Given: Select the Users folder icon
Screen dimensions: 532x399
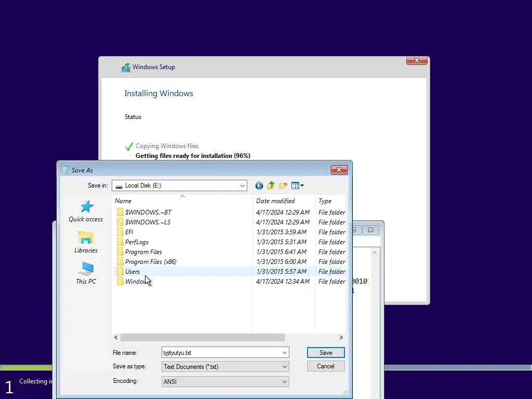Looking at the screenshot, I should point(120,271).
